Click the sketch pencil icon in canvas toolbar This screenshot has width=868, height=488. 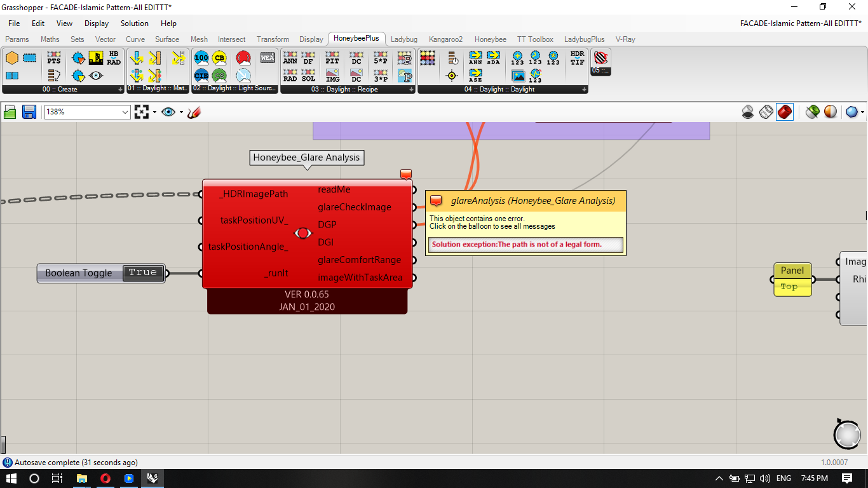click(194, 112)
